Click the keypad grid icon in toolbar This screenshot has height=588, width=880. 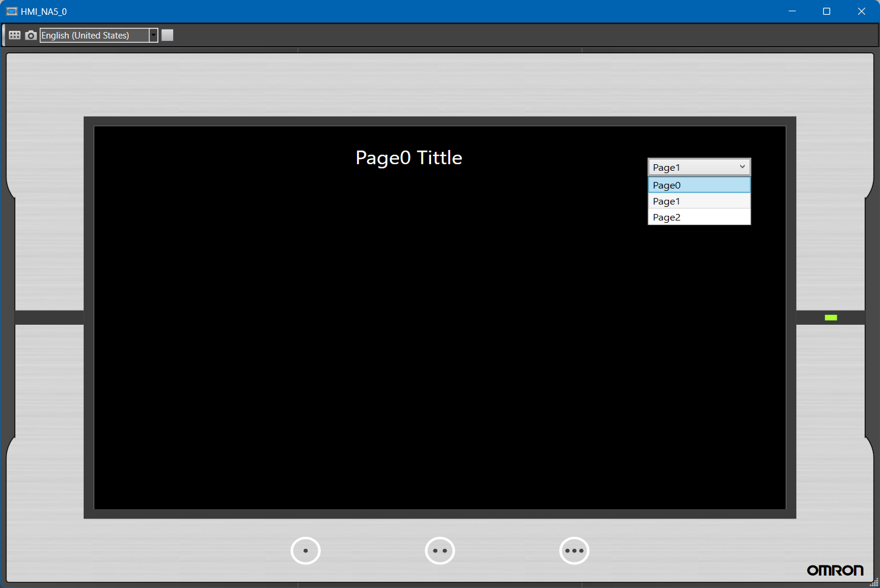pyautogui.click(x=15, y=36)
